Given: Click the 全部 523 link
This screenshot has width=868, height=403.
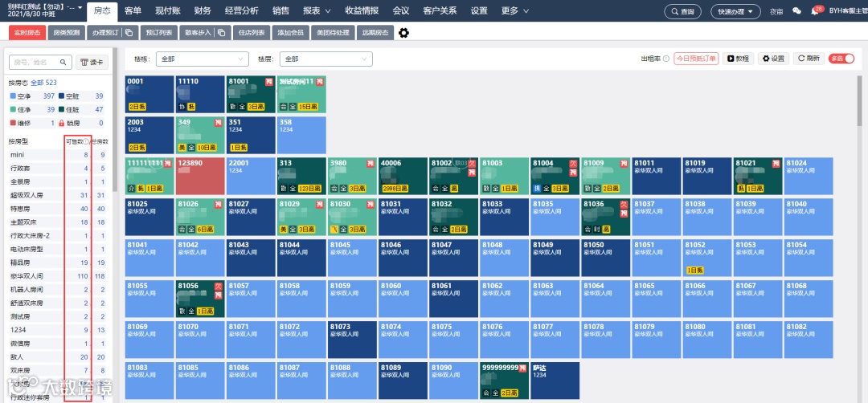Looking at the screenshot, I should pyautogui.click(x=43, y=83).
